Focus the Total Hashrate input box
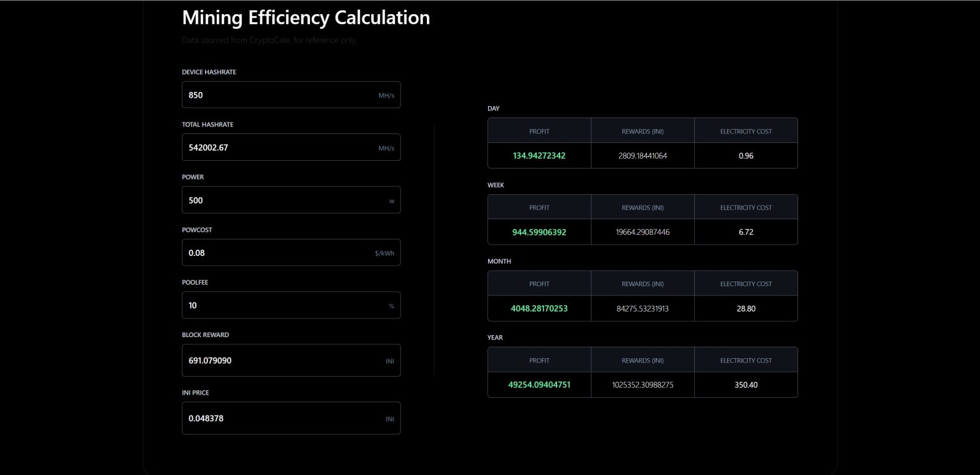This screenshot has height=475, width=980. (281, 147)
